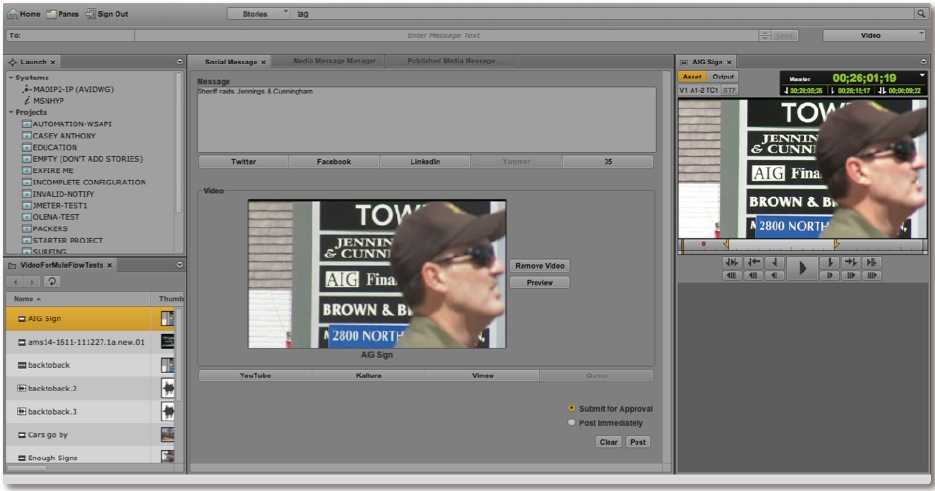
Task: Click the Go to In mark icon
Action: 754,263
